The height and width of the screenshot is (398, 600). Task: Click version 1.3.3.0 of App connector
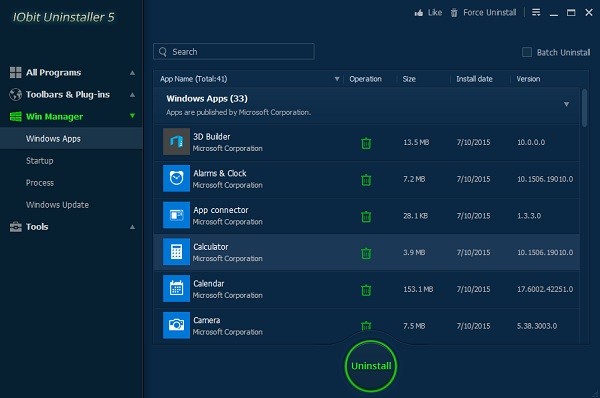tap(529, 216)
